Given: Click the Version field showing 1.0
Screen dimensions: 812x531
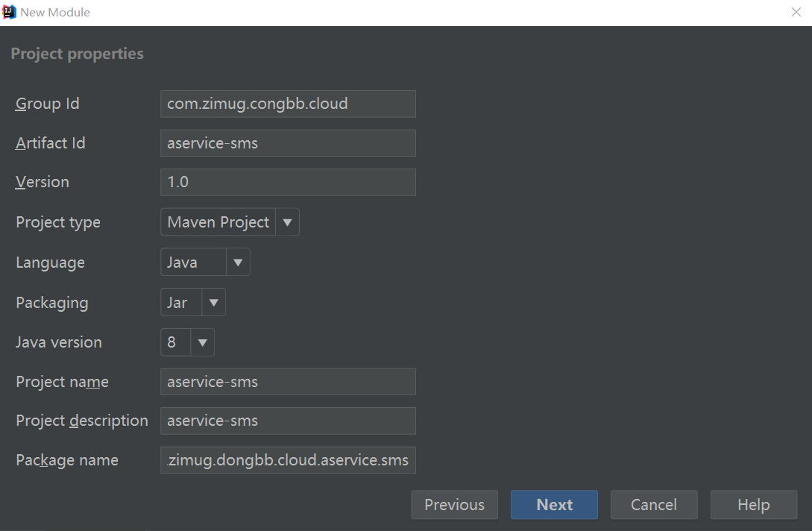Looking at the screenshot, I should [x=288, y=182].
